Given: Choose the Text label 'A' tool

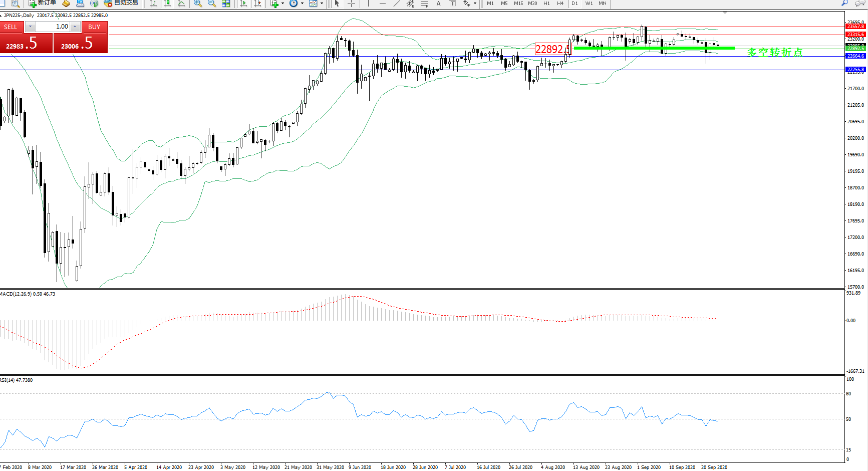Looking at the screenshot, I should point(439,4).
